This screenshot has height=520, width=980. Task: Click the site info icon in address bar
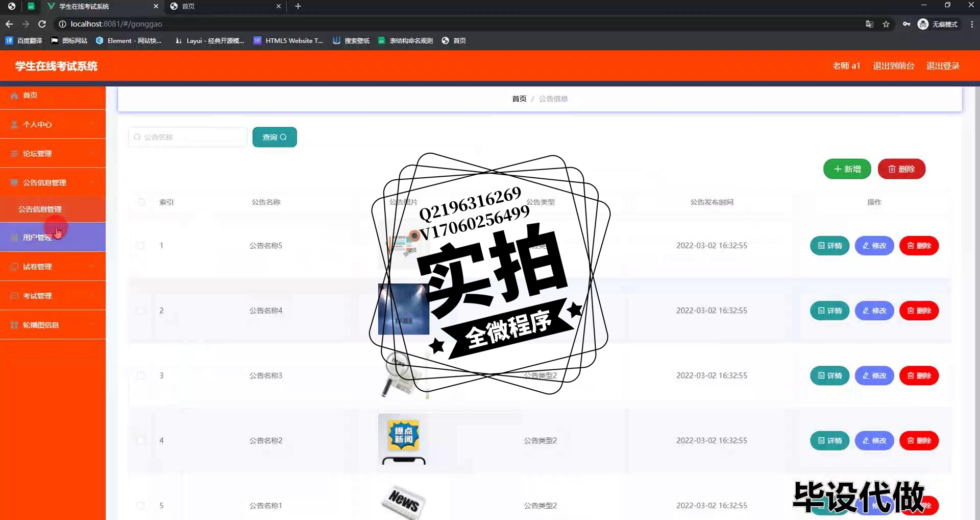pyautogui.click(x=62, y=24)
